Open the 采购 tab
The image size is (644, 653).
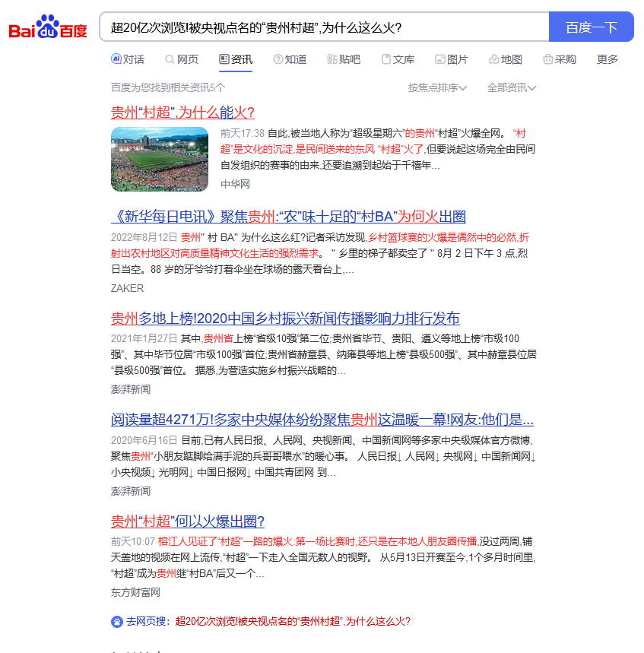560,59
